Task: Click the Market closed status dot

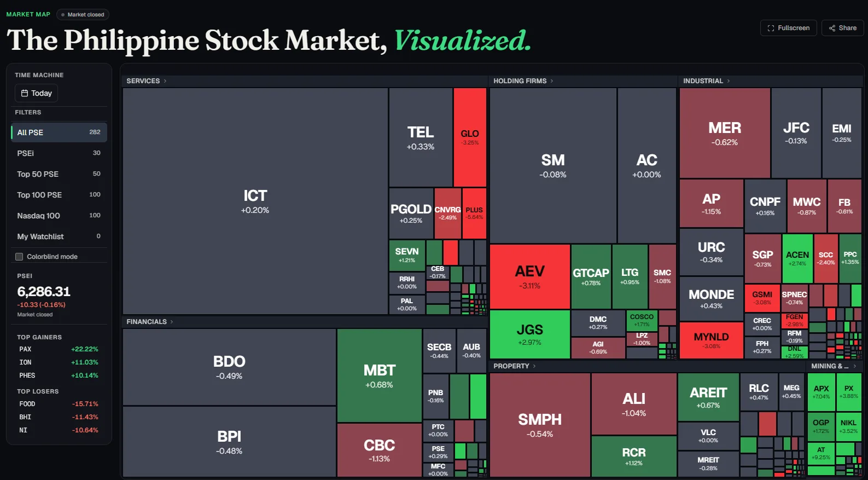Action: [x=63, y=15]
